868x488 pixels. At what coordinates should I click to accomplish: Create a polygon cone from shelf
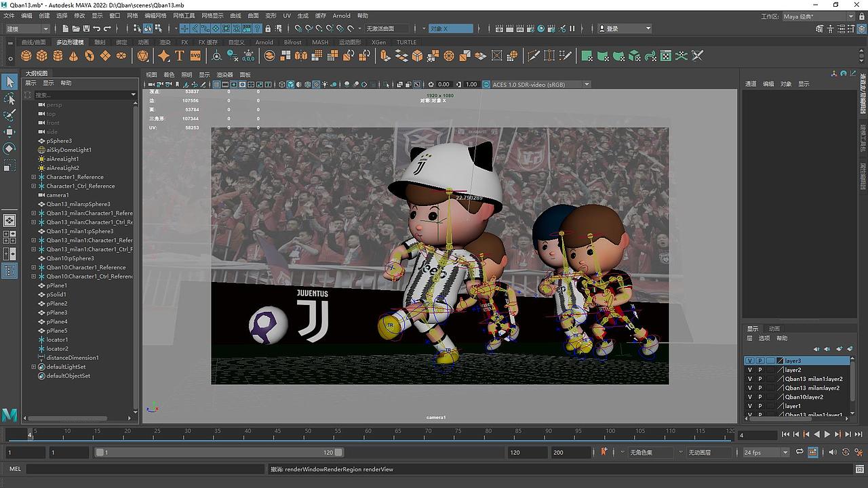(73, 56)
